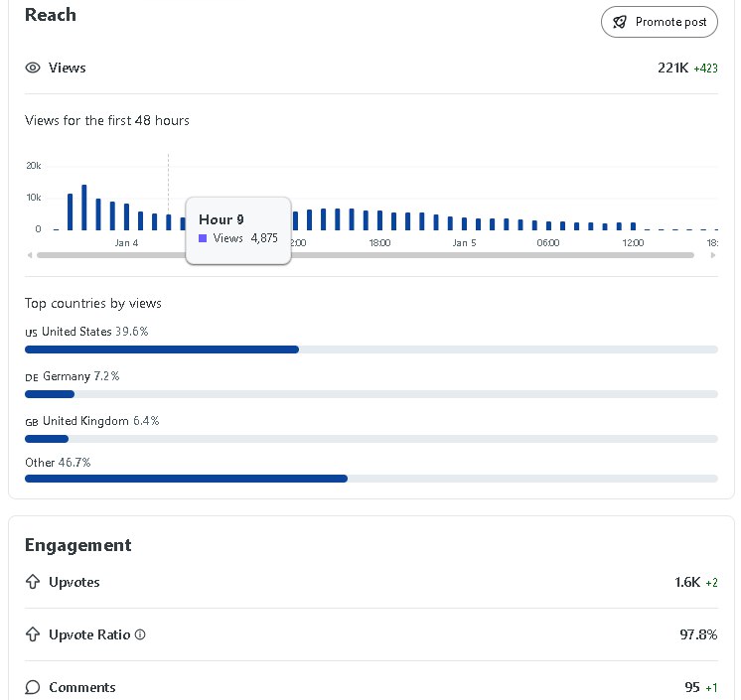Click the 95 comments count

[692, 687]
